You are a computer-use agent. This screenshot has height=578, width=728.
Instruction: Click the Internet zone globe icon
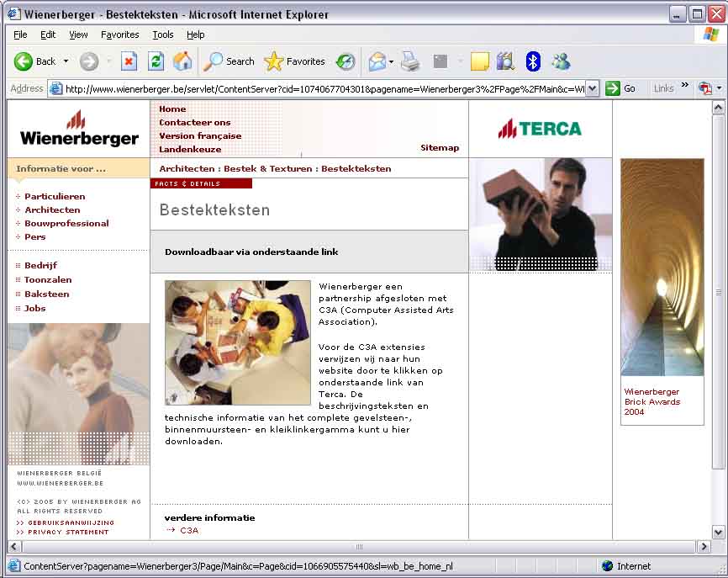[607, 566]
